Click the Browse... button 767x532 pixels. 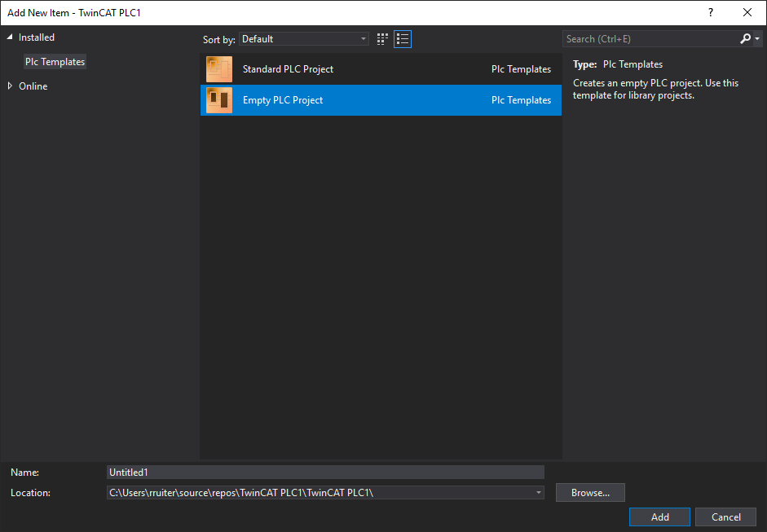590,493
